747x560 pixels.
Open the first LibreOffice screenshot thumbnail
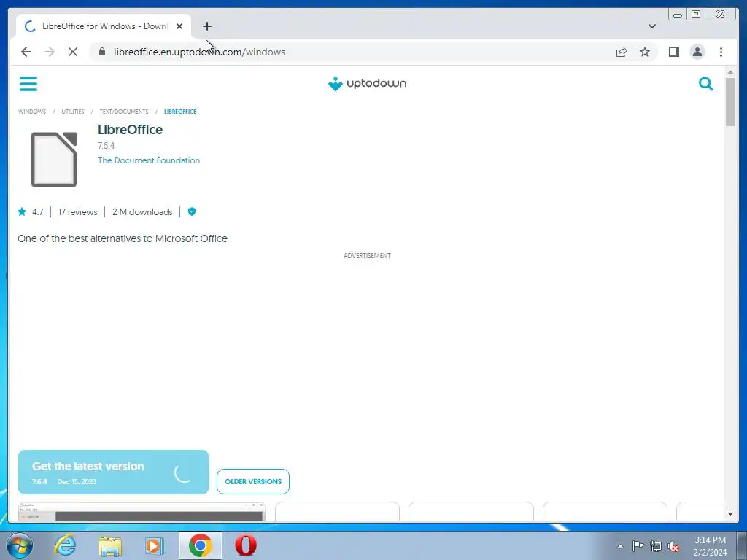coord(142,512)
